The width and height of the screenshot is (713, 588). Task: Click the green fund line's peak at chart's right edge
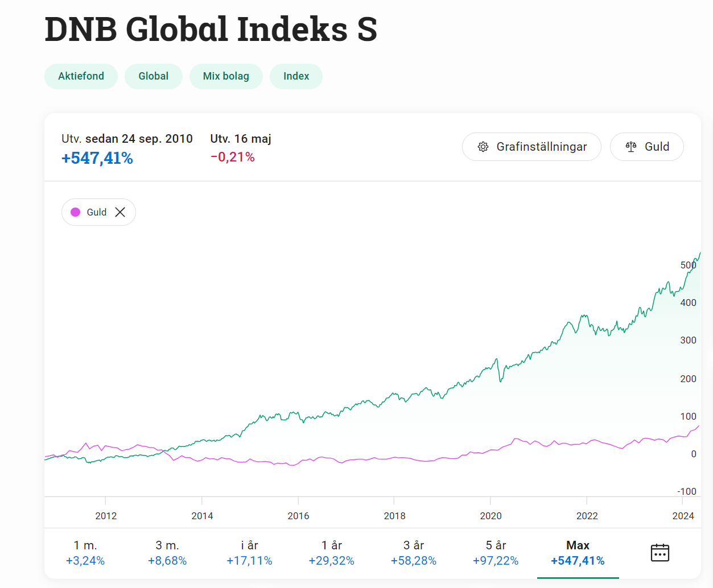699,254
